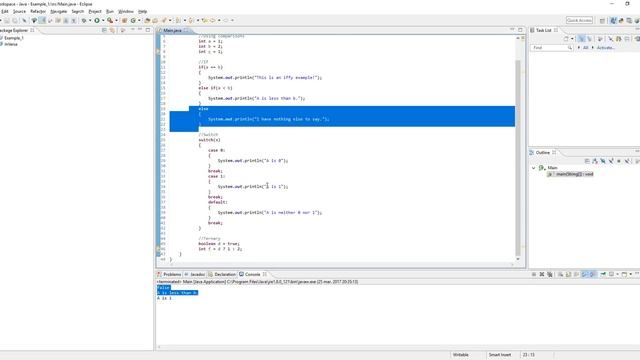Switch to the Javadoc tab

pos(195,274)
